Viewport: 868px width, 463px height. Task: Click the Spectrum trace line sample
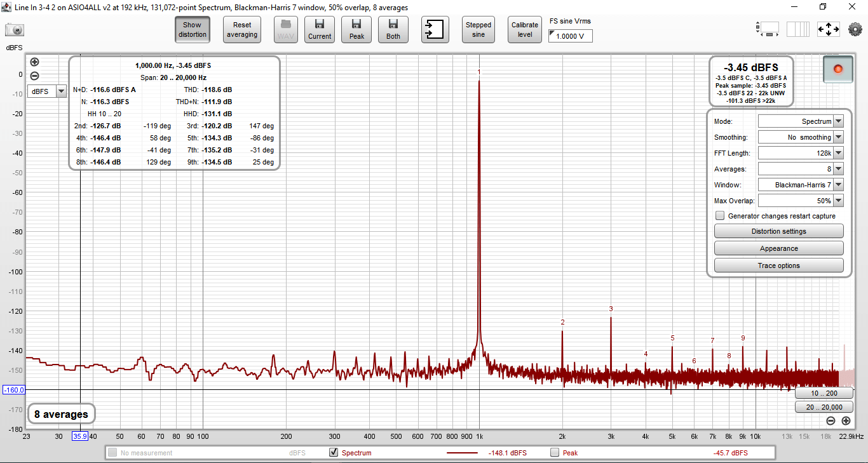tap(463, 453)
